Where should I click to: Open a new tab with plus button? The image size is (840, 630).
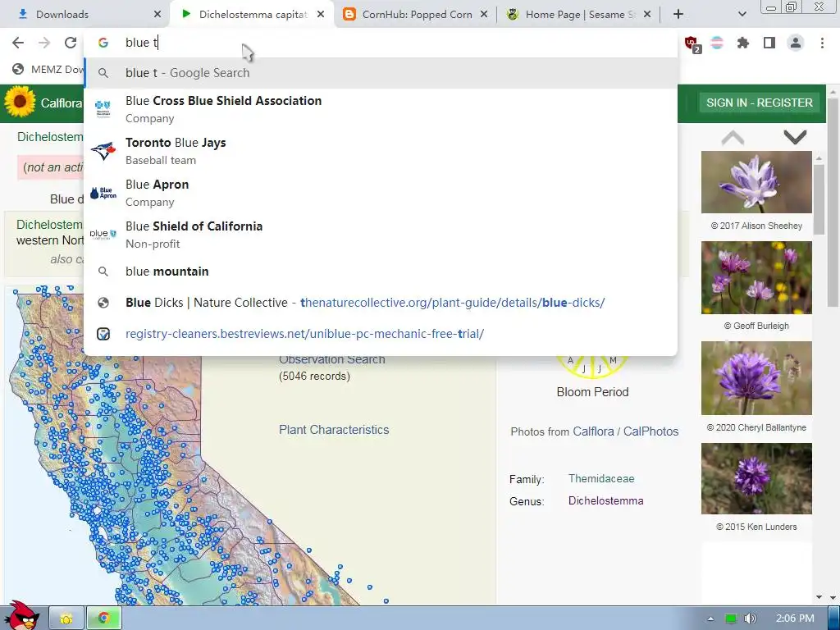coord(678,15)
